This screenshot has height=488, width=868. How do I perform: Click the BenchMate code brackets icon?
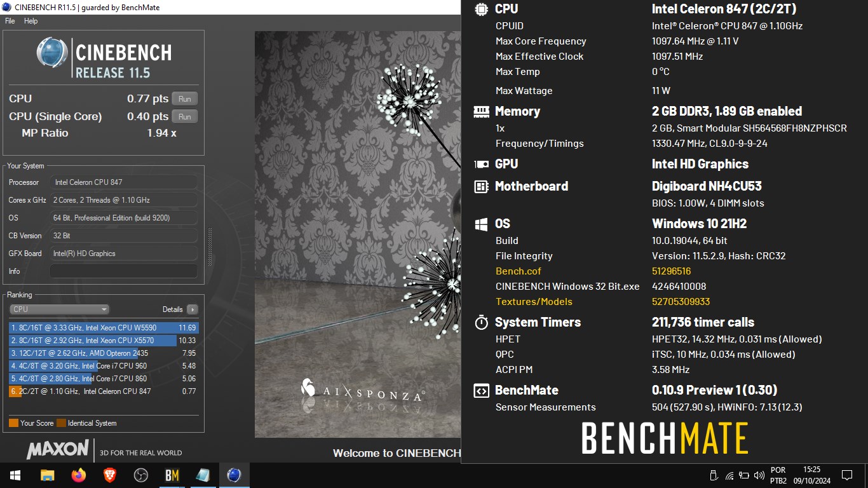pos(482,391)
